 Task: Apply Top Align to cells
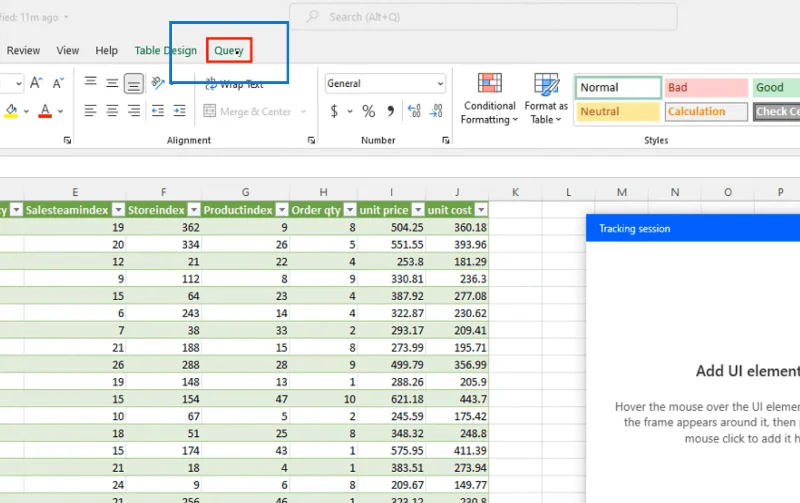click(90, 82)
